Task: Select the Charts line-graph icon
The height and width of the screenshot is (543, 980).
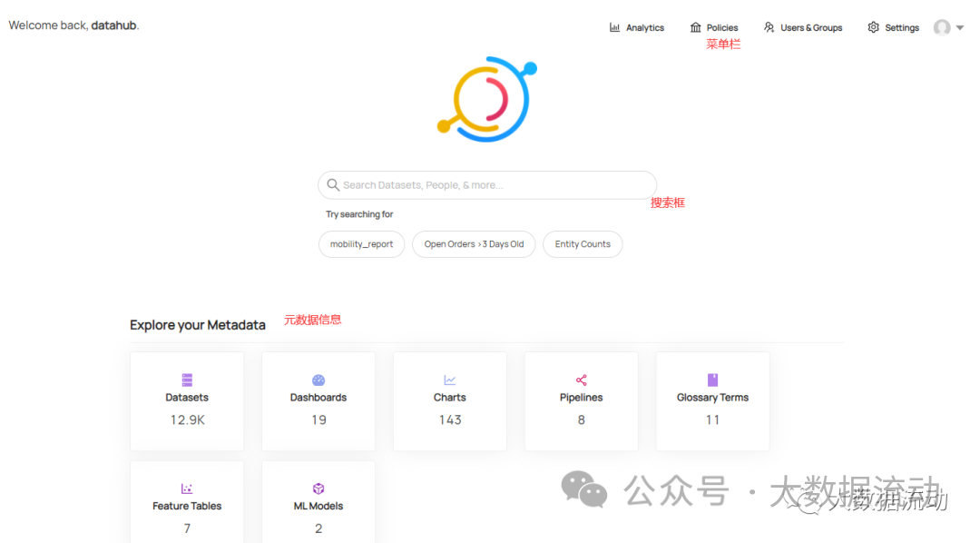Action: (x=449, y=379)
